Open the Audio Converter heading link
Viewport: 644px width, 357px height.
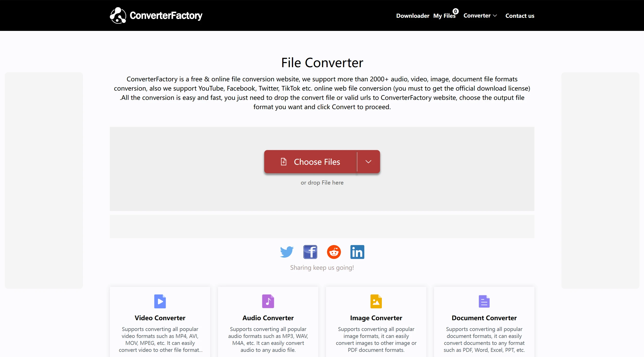pyautogui.click(x=268, y=318)
